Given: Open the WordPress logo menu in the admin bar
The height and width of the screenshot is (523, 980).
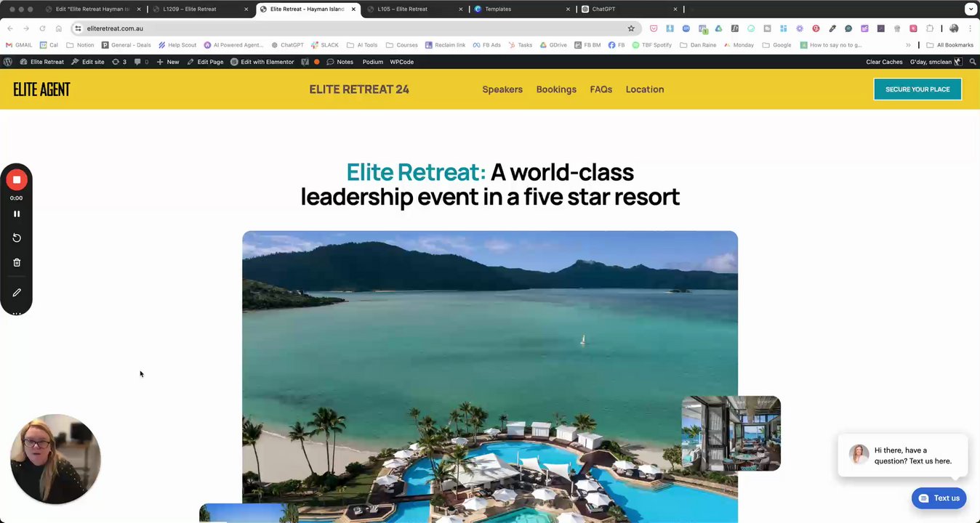Looking at the screenshot, I should tap(7, 62).
